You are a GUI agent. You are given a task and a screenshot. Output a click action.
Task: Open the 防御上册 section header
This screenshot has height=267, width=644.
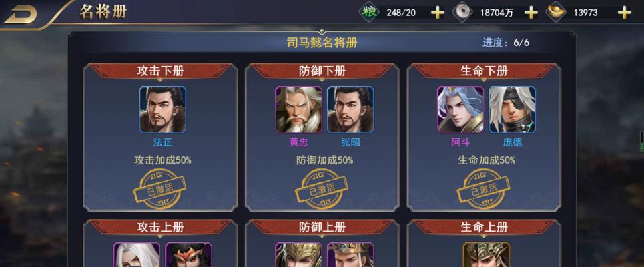pos(322,227)
